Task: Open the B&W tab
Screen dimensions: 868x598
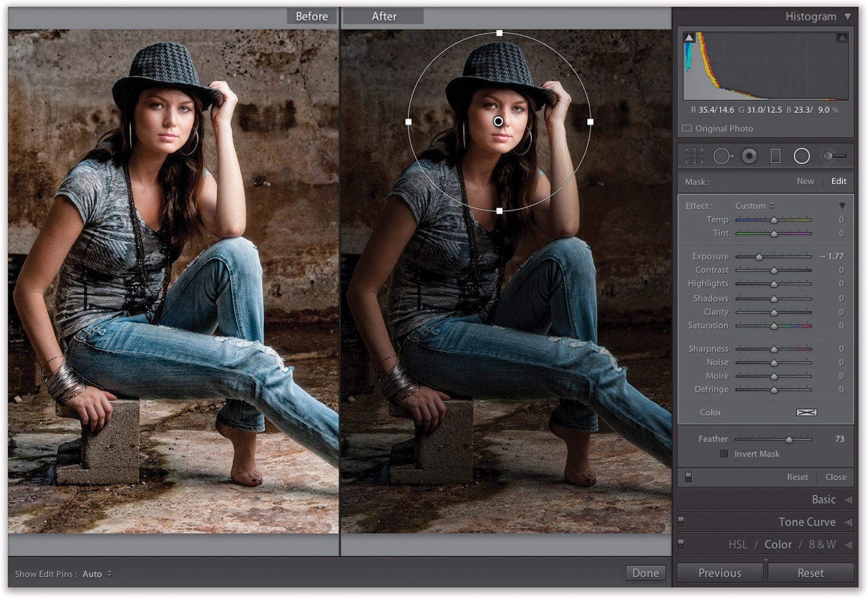Action: [x=822, y=545]
